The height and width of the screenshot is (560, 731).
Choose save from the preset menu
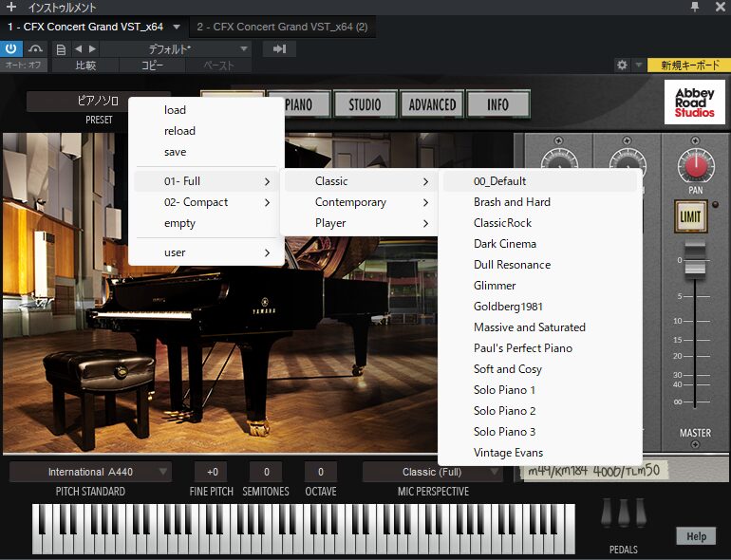[206, 152]
